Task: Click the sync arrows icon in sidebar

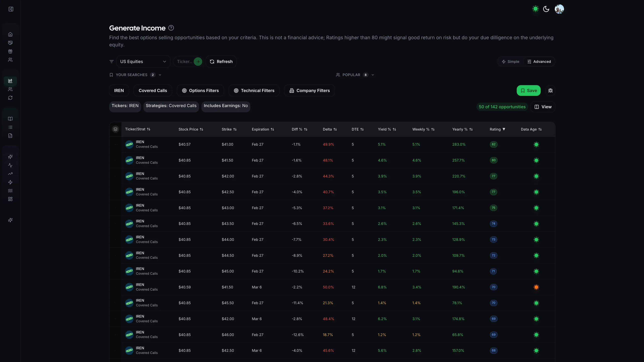Action: pyautogui.click(x=10, y=98)
